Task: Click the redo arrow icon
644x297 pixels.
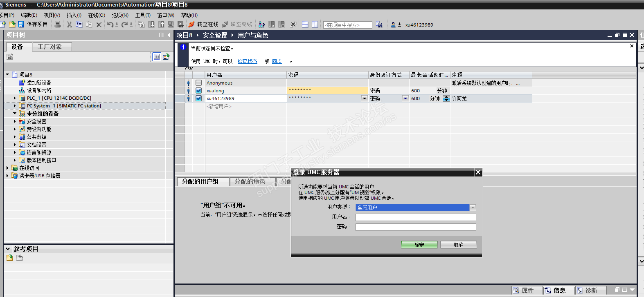Action: (x=124, y=25)
